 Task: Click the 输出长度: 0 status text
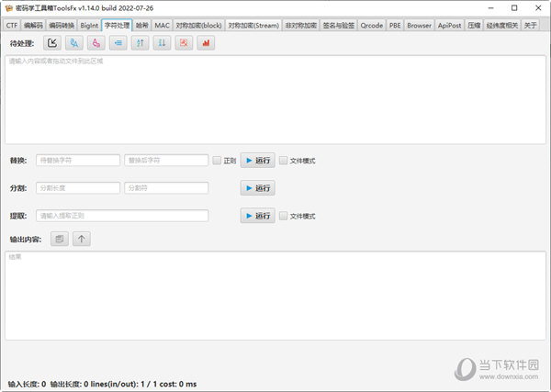pos(69,384)
